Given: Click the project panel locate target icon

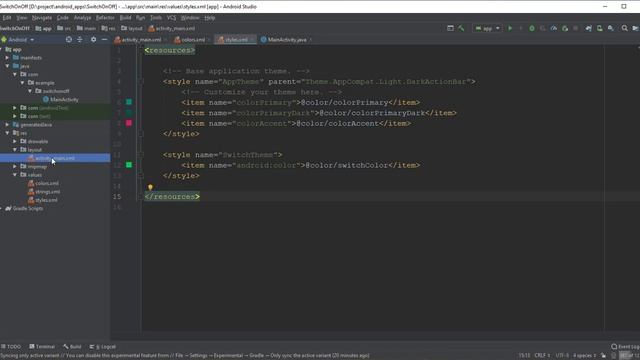Looking at the screenshot, I should tap(69, 39).
